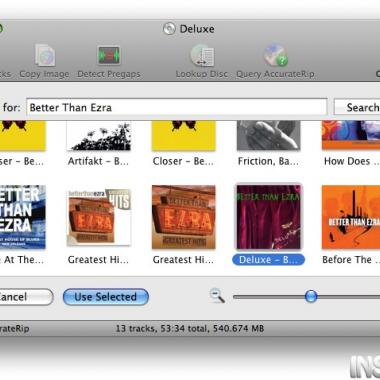The height and width of the screenshot is (380, 380).
Task: Adjust the thumbnail size slider knob
Action: 311,296
